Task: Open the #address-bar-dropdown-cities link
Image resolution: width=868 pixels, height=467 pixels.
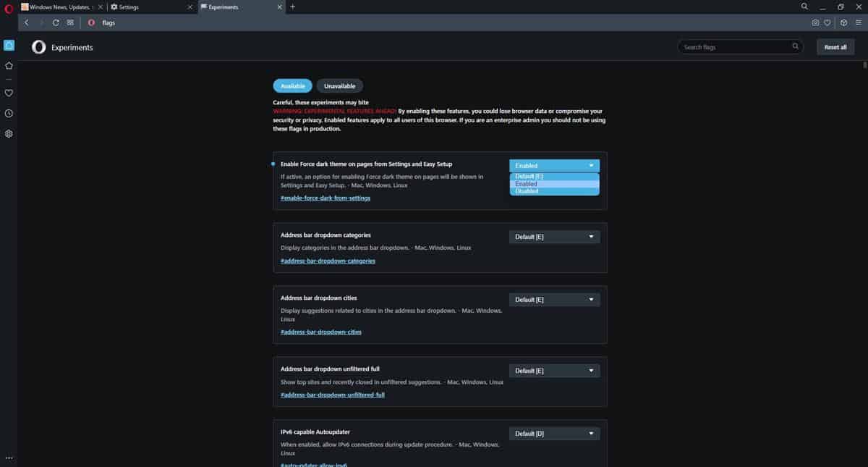Action: click(321, 332)
